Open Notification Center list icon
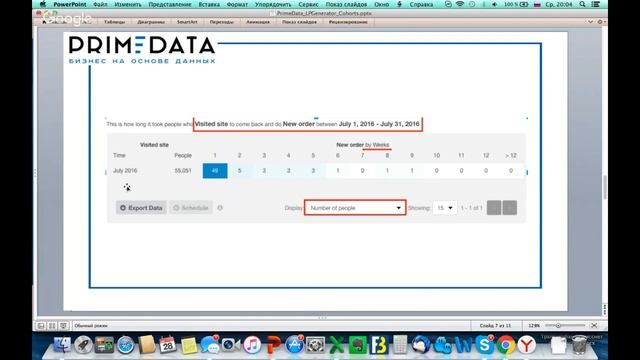640x360 pixels. tap(596, 4)
